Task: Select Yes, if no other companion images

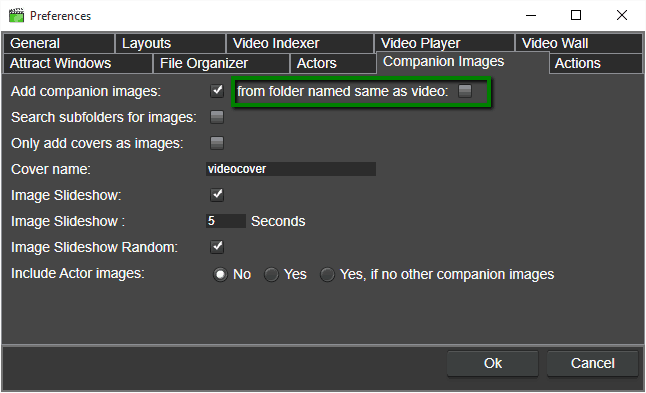Action: 328,274
